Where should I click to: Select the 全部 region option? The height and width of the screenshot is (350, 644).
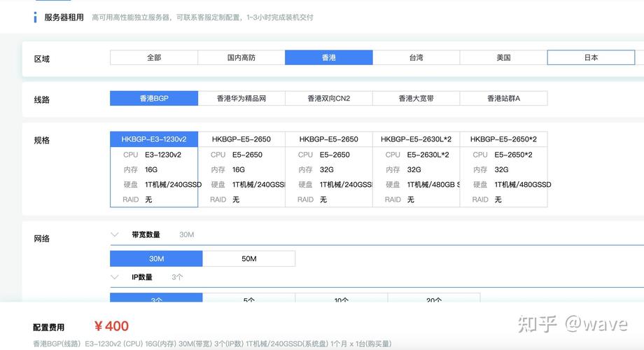click(154, 57)
